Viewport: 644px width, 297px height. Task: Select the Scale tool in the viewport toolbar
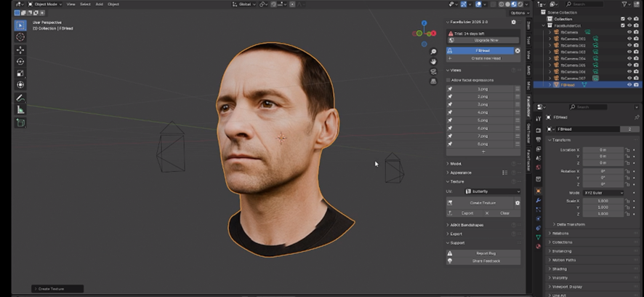click(x=20, y=74)
